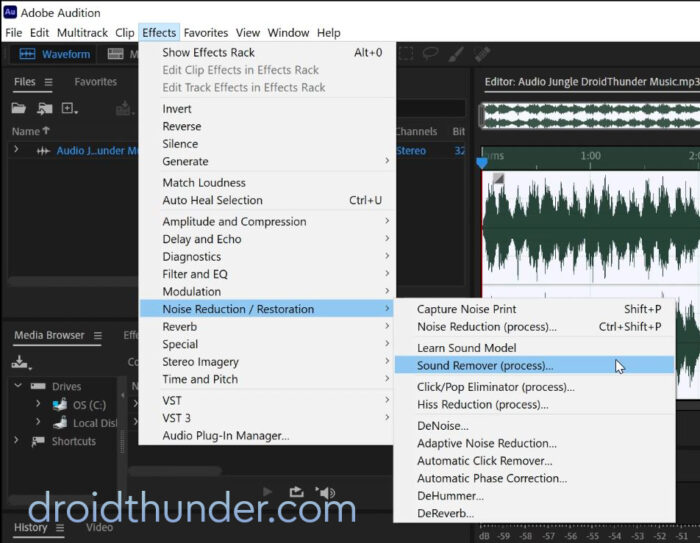Open the Help menu
The width and height of the screenshot is (700, 543).
[x=329, y=33]
